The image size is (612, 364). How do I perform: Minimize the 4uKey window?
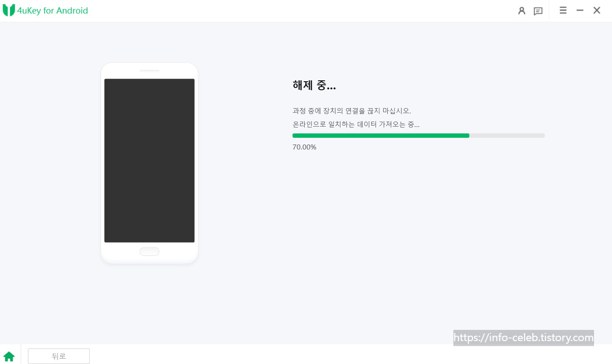pos(580,10)
